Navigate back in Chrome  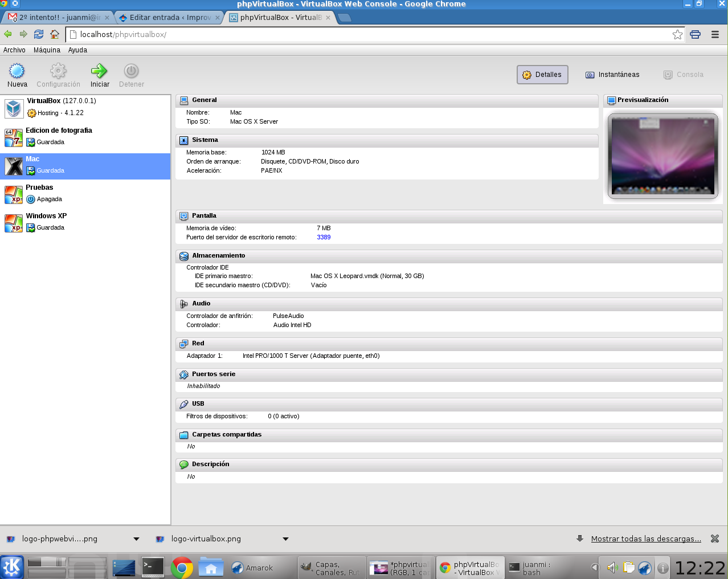[8, 34]
